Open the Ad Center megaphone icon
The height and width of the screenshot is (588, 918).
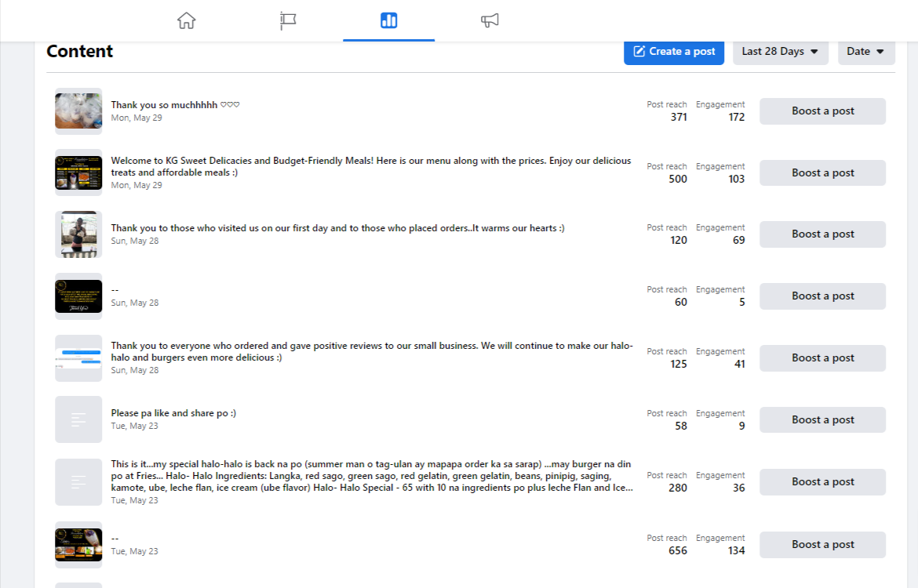[x=490, y=20]
